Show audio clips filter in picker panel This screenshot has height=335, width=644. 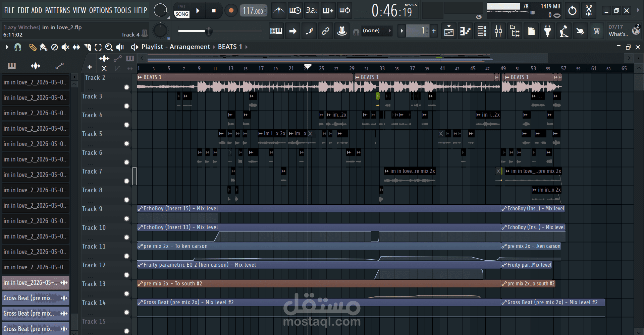(36, 66)
